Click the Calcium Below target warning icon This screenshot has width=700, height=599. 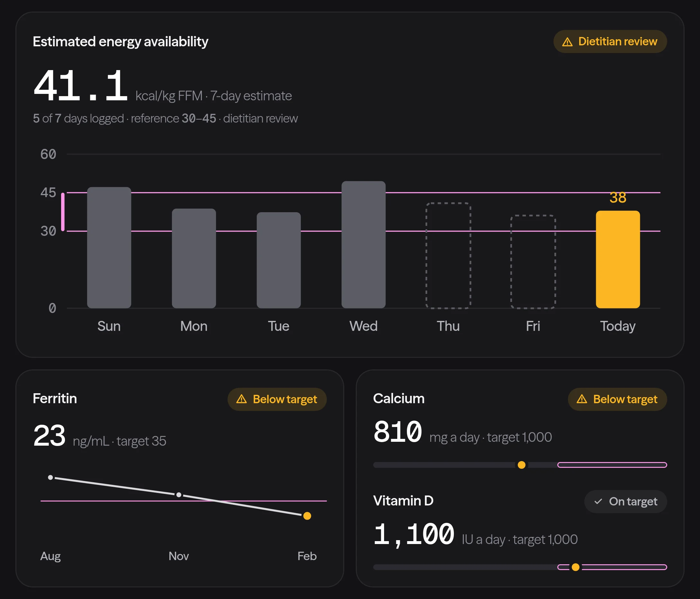pos(581,399)
